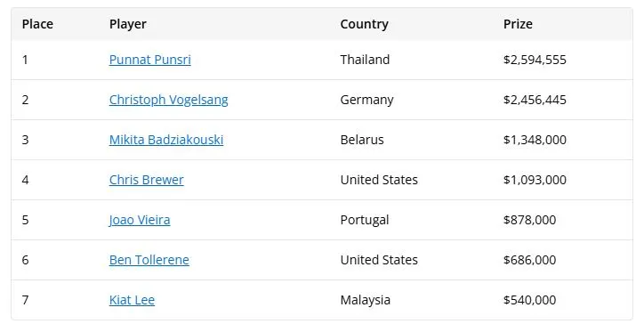
Task: Click the Player column header
Action: point(128,24)
